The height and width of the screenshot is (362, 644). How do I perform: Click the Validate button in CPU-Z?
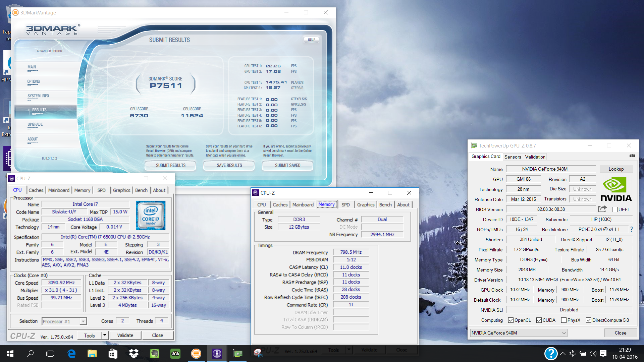(x=125, y=335)
